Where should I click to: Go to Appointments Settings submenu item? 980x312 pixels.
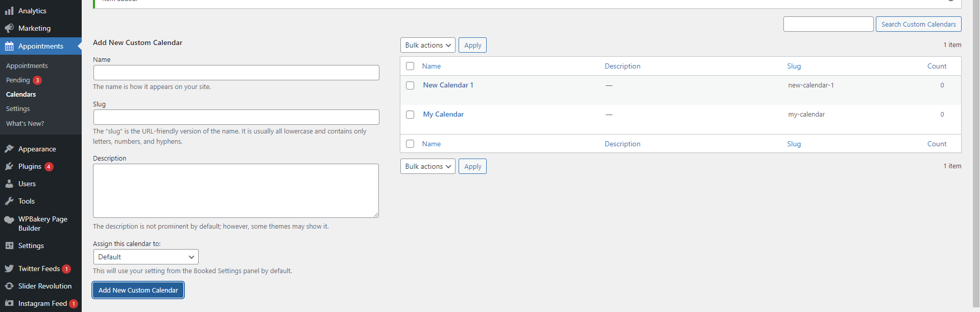pyautogui.click(x=18, y=109)
